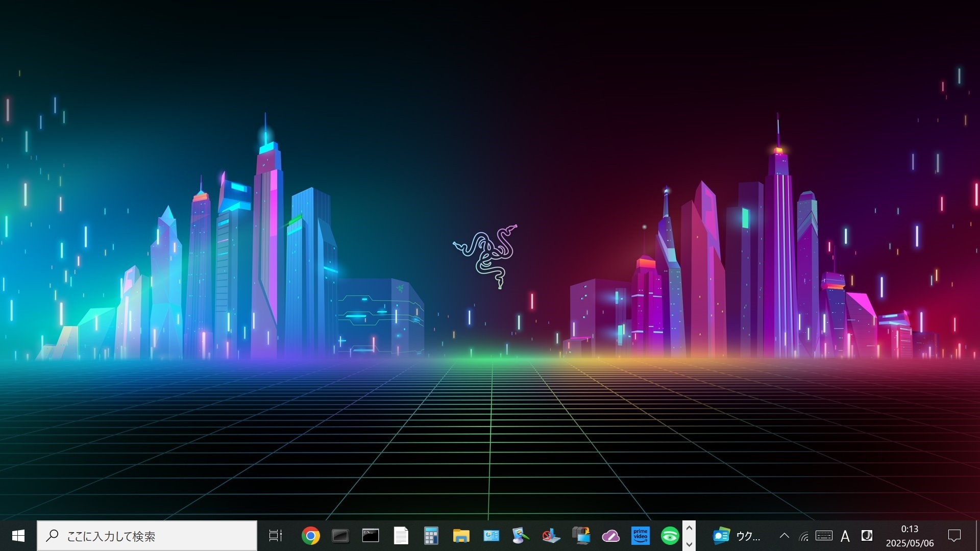The width and height of the screenshot is (980, 551).
Task: Open the Control Panel taskbar icon
Action: click(491, 536)
